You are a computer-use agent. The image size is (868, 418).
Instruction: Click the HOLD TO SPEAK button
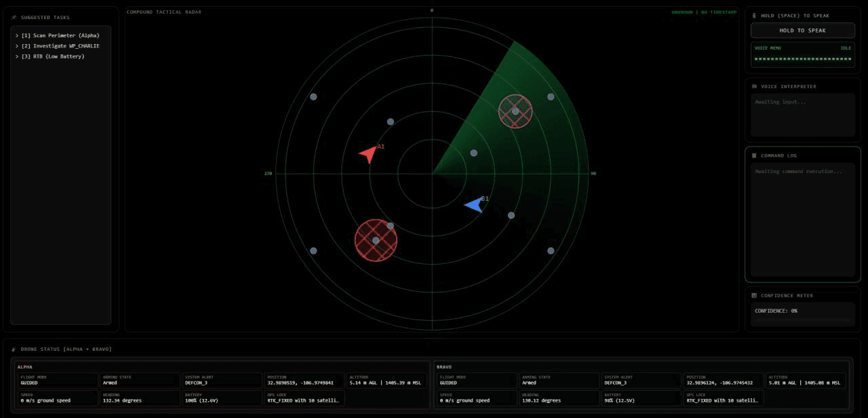click(x=802, y=31)
